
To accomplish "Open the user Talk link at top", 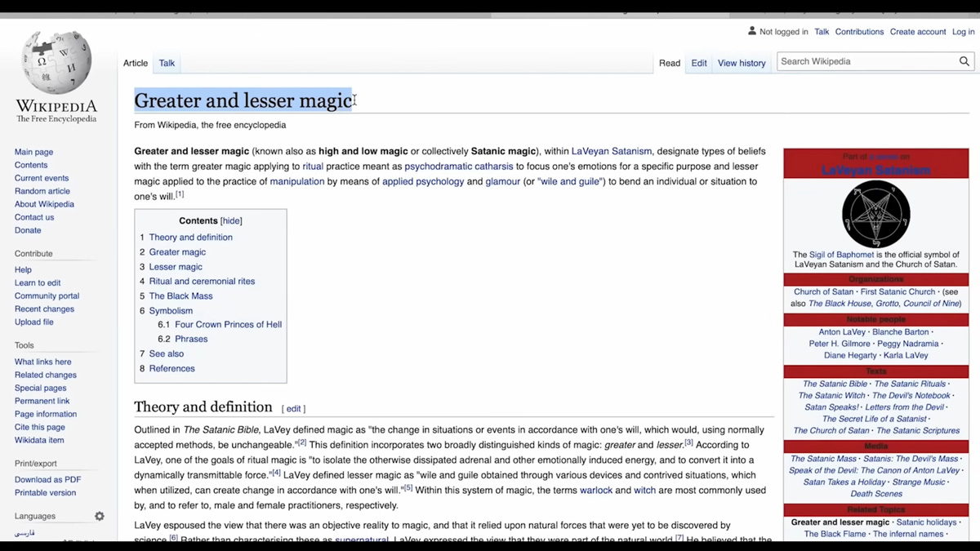I will click(x=822, y=32).
